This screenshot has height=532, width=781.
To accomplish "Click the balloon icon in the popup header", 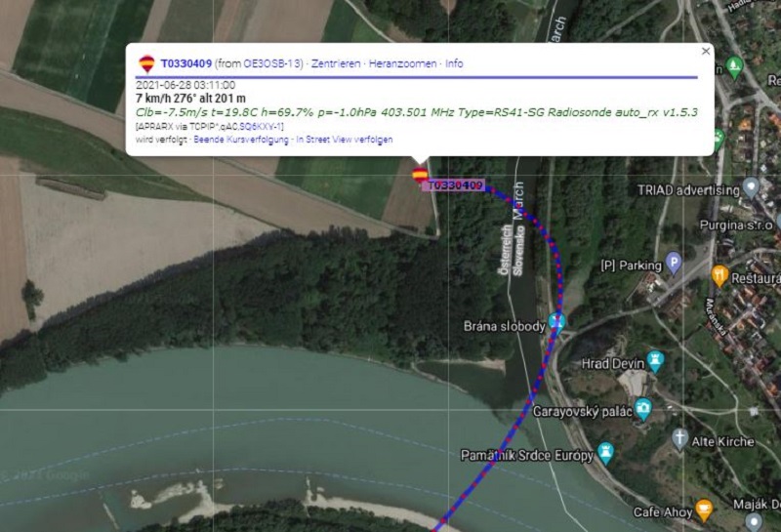I will (146, 63).
